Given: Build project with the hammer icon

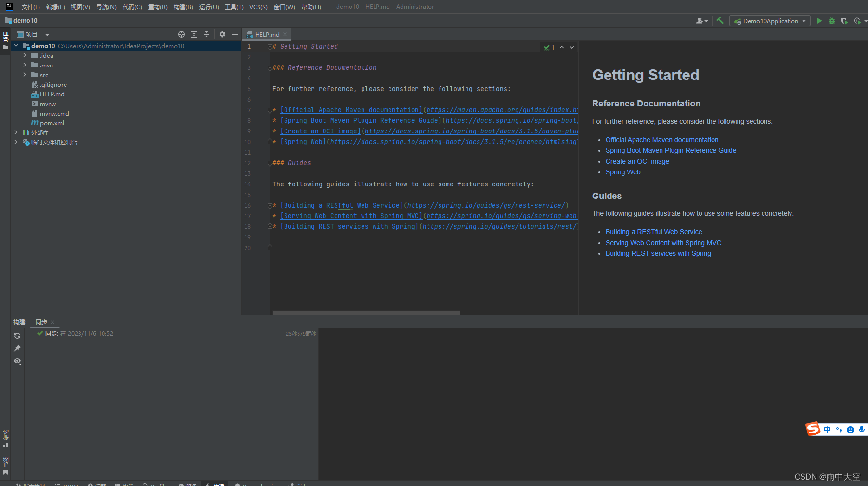Looking at the screenshot, I should [x=720, y=21].
